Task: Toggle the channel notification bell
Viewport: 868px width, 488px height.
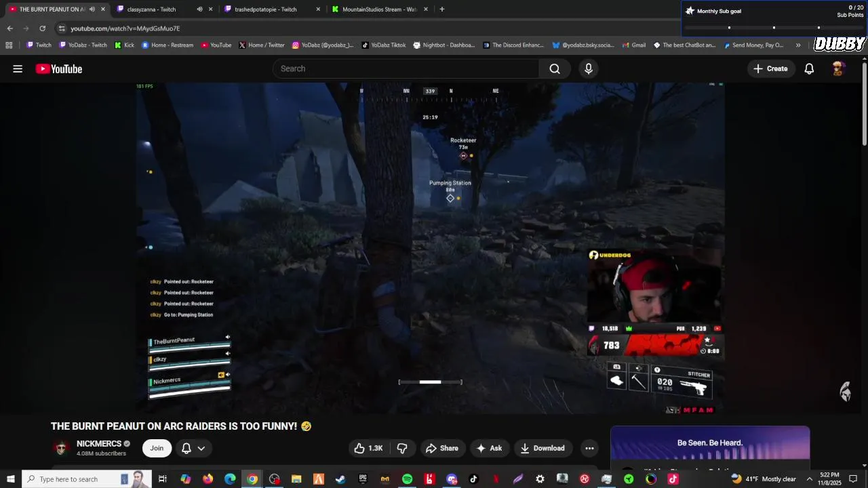Action: click(186, 448)
